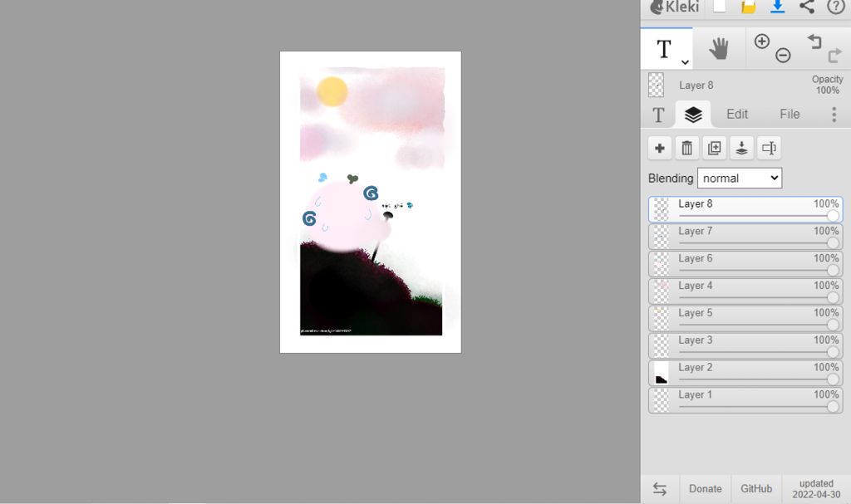851x504 pixels.
Task: Click the canvas artwork image
Action: (x=371, y=202)
